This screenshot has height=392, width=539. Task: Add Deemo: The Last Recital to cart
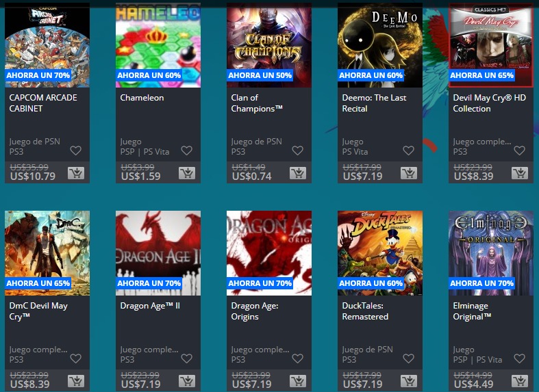click(x=409, y=173)
